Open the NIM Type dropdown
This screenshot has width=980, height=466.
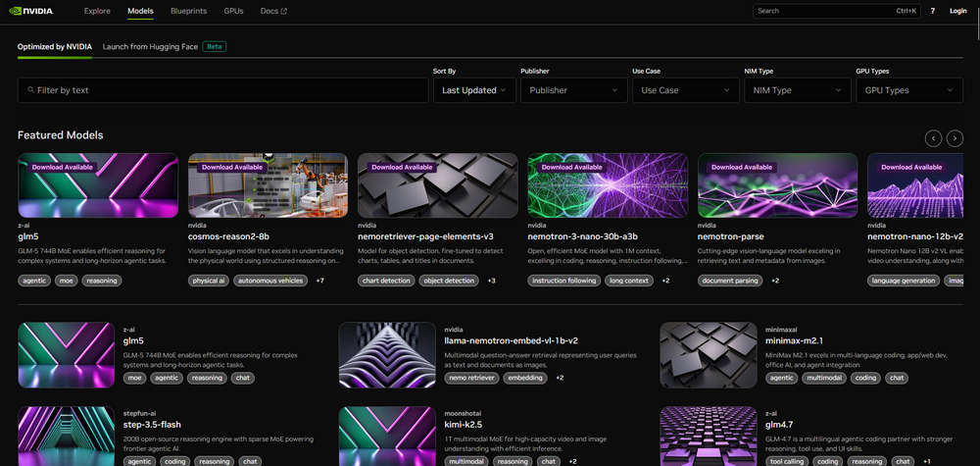(798, 90)
